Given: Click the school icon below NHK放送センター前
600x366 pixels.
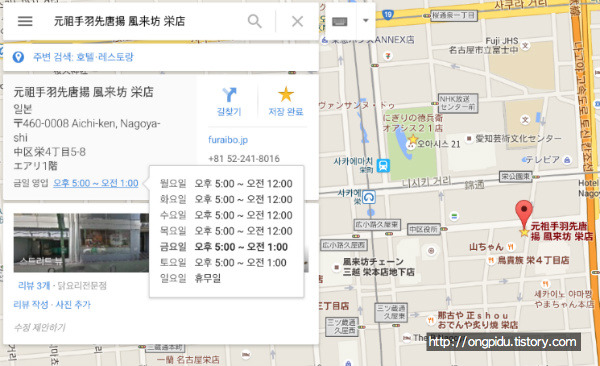Looking at the screenshot, I should (525, 120).
